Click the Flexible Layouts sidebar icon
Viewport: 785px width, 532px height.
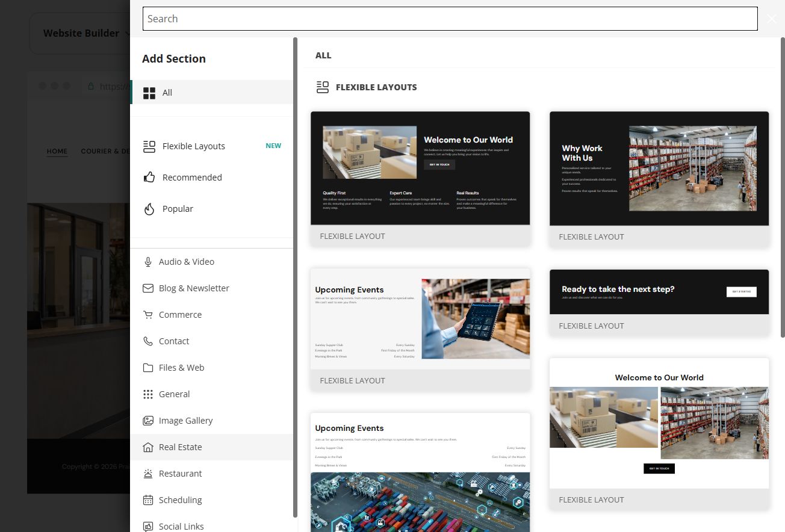click(149, 146)
